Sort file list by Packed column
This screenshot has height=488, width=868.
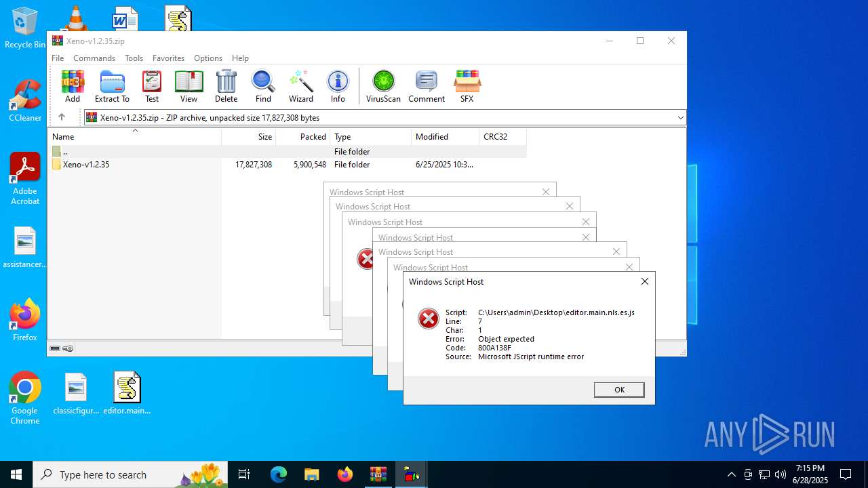tap(303, 136)
